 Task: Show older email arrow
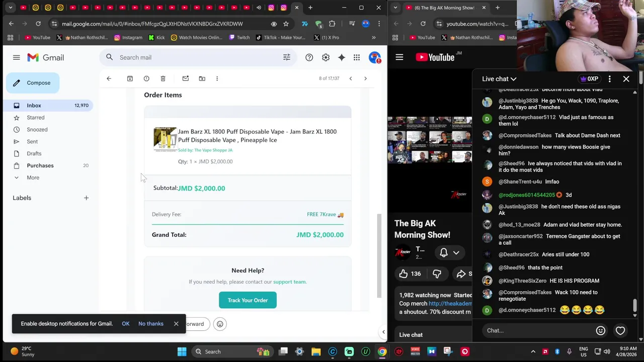365,78
